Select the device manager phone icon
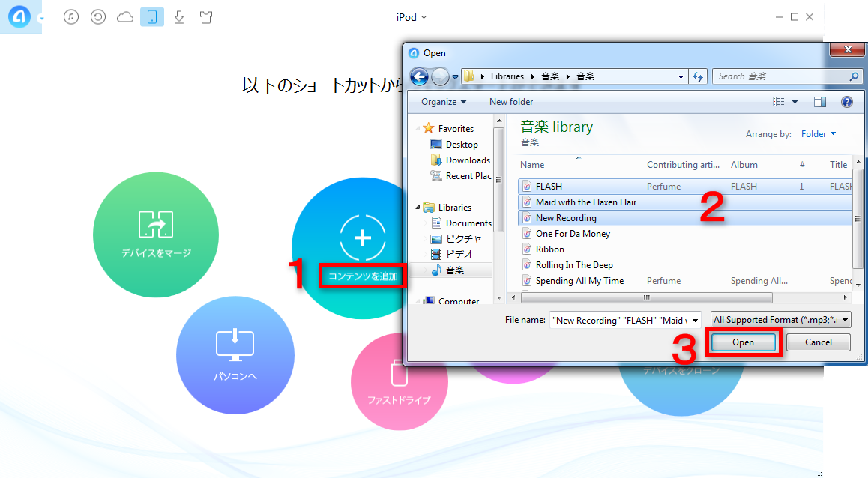Image resolution: width=868 pixels, height=478 pixels. 151,17
